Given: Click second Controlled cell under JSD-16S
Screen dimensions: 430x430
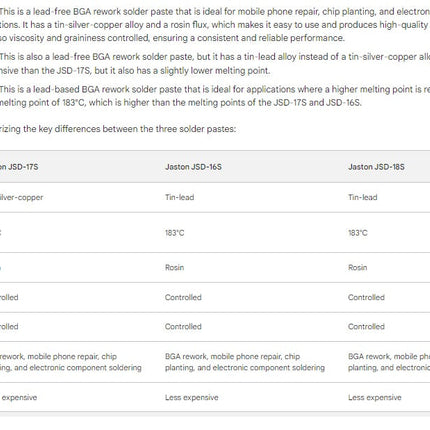Looking at the screenshot, I should (183, 327).
